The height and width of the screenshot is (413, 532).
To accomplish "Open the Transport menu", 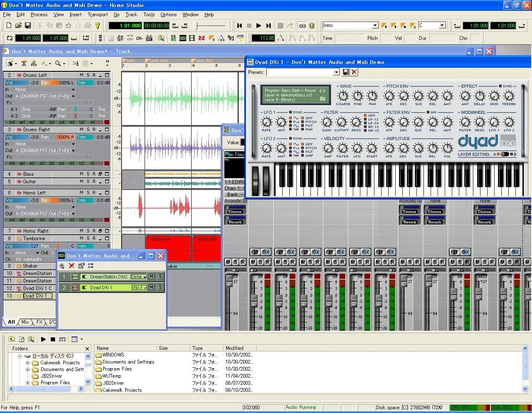I will pos(98,15).
